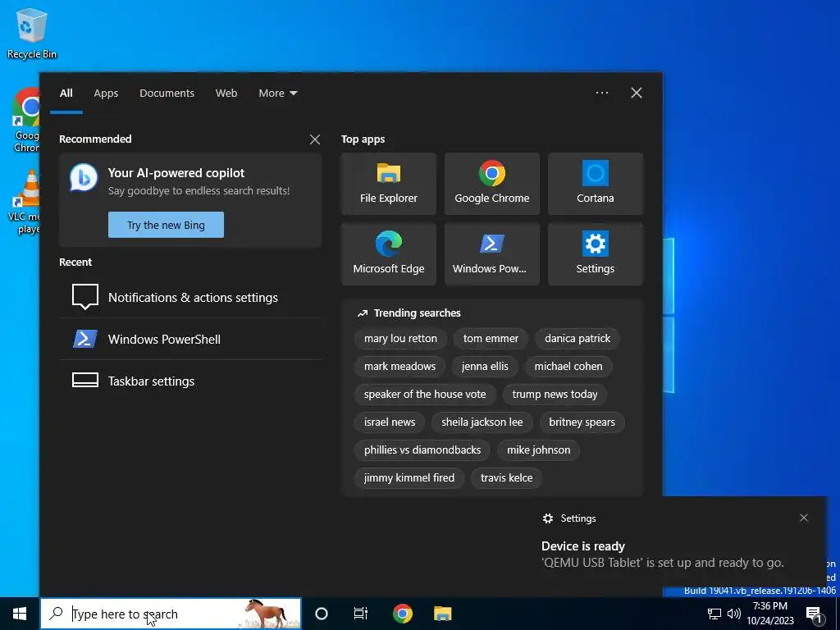Open Microsoft Edge from Top apps

click(388, 254)
